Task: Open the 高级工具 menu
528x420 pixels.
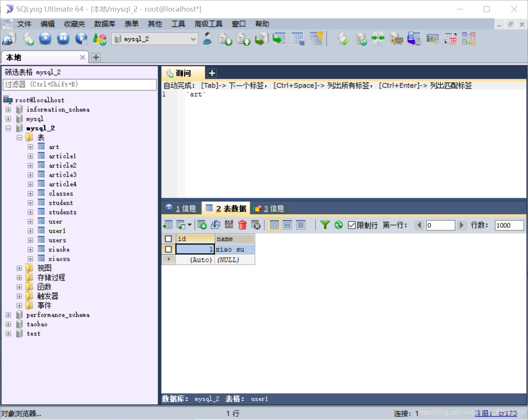Action: 208,24
